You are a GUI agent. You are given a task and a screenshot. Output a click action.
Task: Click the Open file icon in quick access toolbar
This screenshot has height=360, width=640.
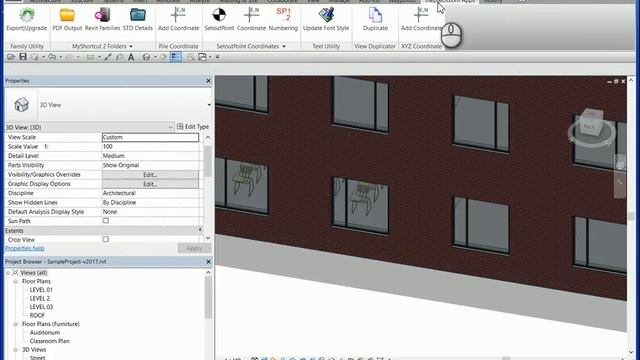click(x=11, y=57)
